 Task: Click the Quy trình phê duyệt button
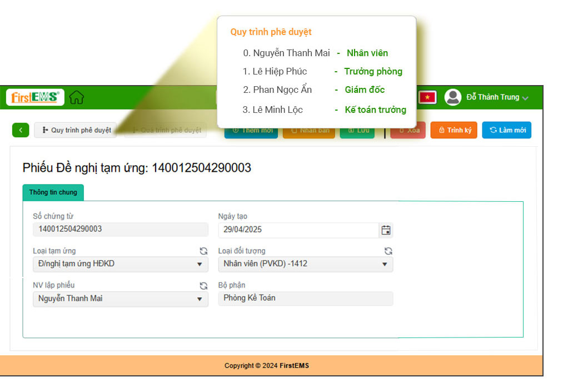coord(76,130)
